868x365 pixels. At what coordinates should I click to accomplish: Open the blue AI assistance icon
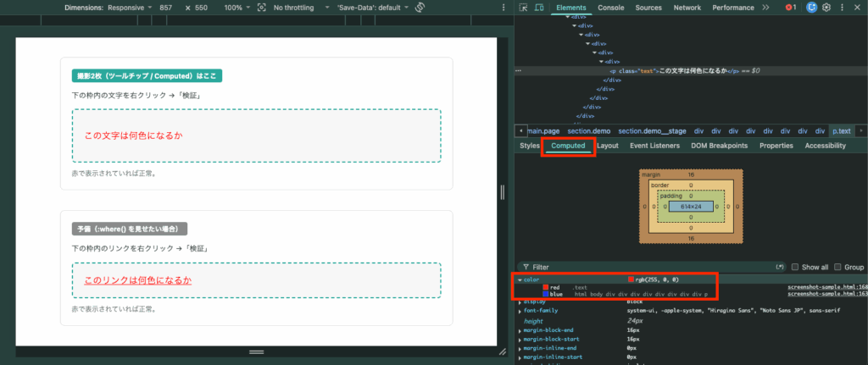[x=811, y=8]
